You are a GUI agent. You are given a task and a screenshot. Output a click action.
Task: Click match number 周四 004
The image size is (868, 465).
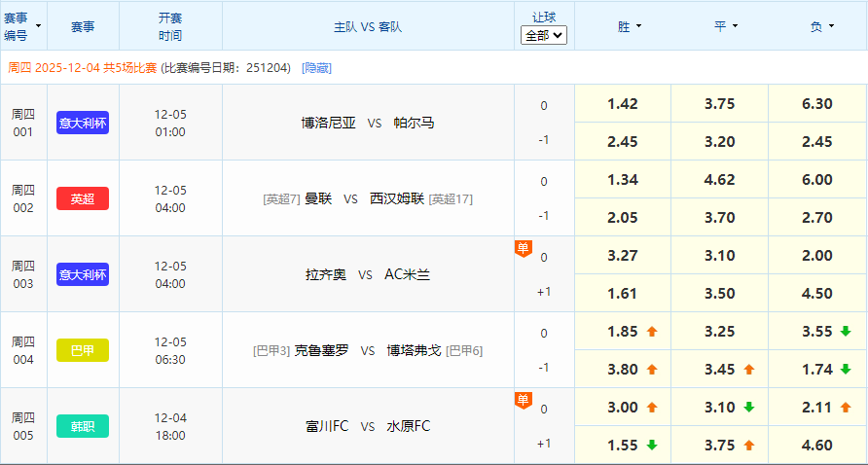tap(23, 350)
